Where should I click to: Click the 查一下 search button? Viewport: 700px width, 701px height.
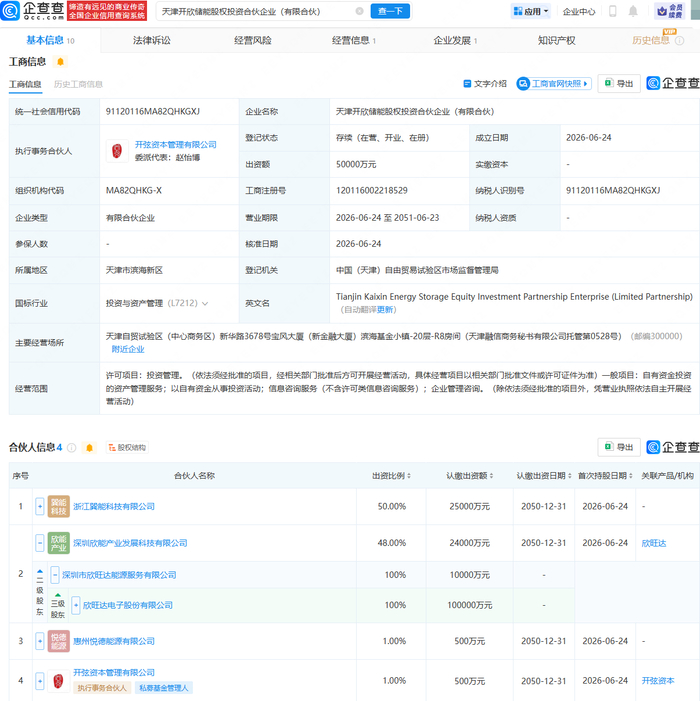pos(390,11)
